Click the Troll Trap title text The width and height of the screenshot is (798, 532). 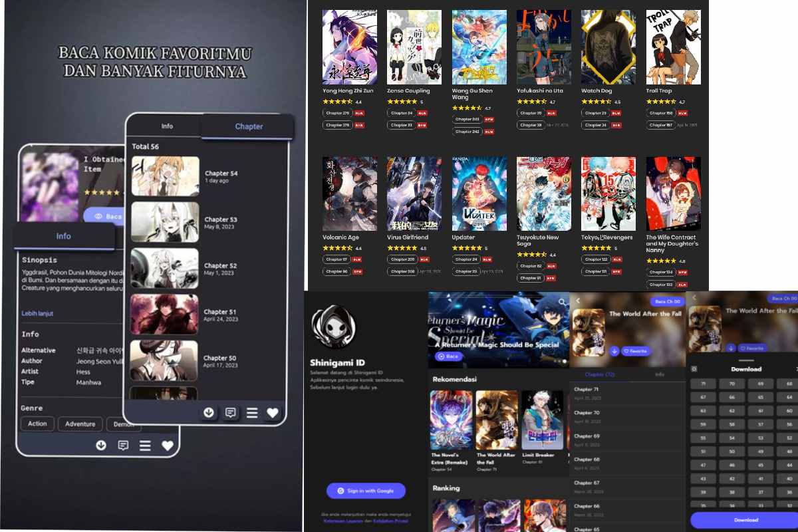[x=659, y=90]
